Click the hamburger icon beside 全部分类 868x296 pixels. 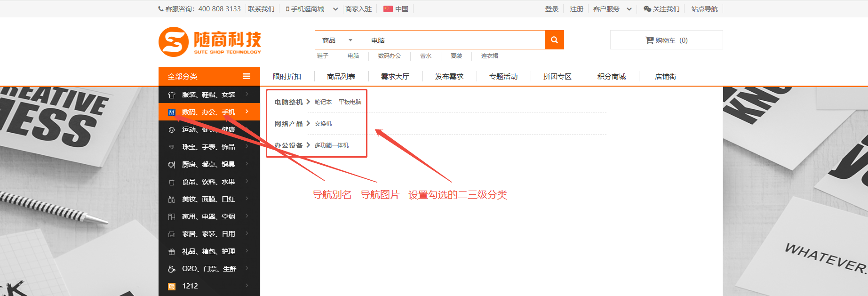point(247,76)
